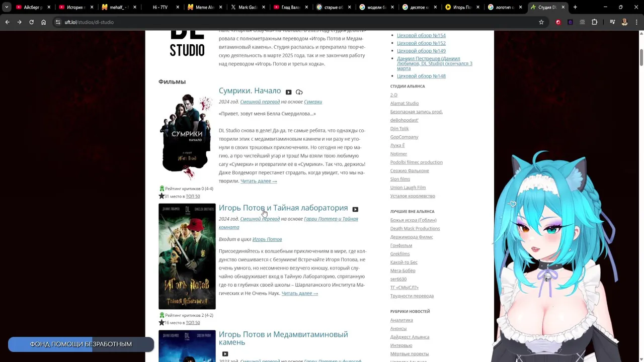Go forward in browser history
Viewport: 644px width, 362px height.
[19, 22]
